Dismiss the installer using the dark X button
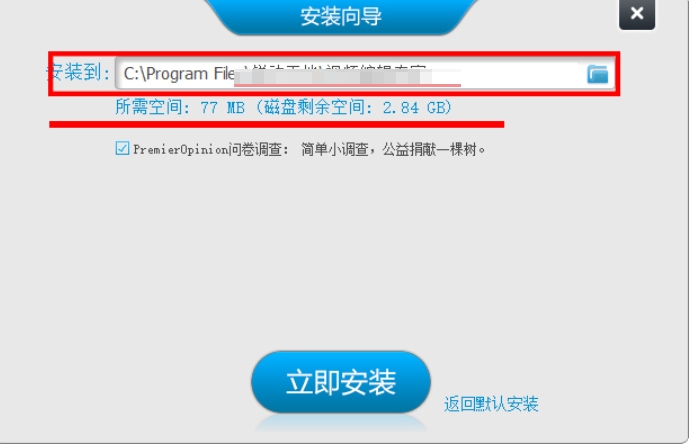 [636, 14]
